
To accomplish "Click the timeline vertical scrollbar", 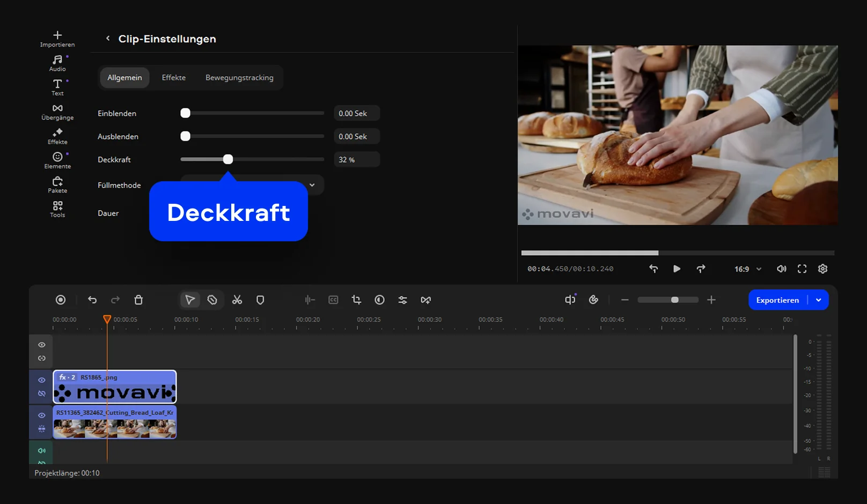I will (x=795, y=394).
